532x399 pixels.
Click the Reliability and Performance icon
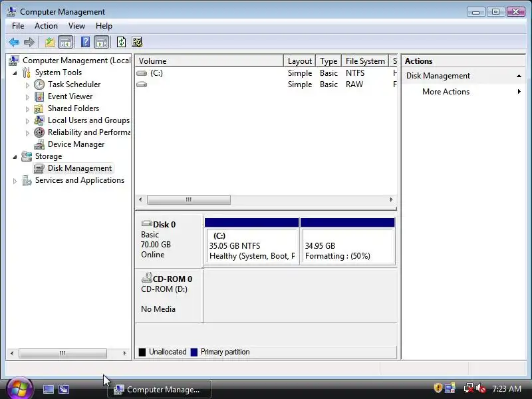pos(39,132)
